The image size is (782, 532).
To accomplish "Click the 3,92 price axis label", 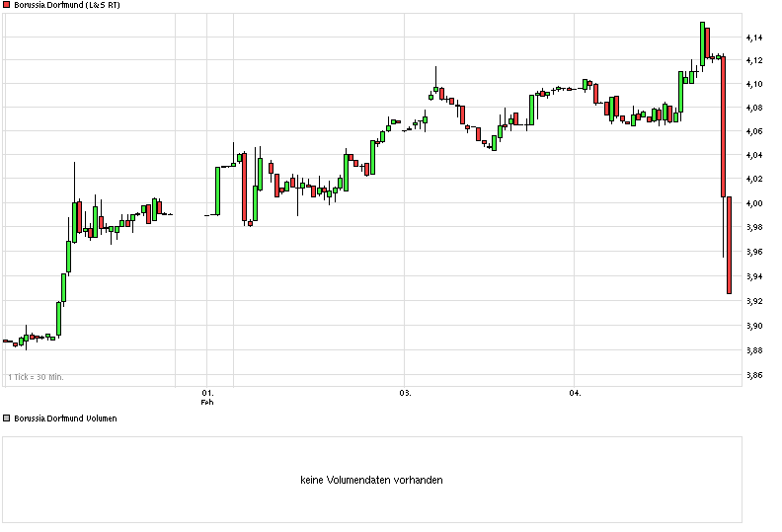I will [754, 301].
